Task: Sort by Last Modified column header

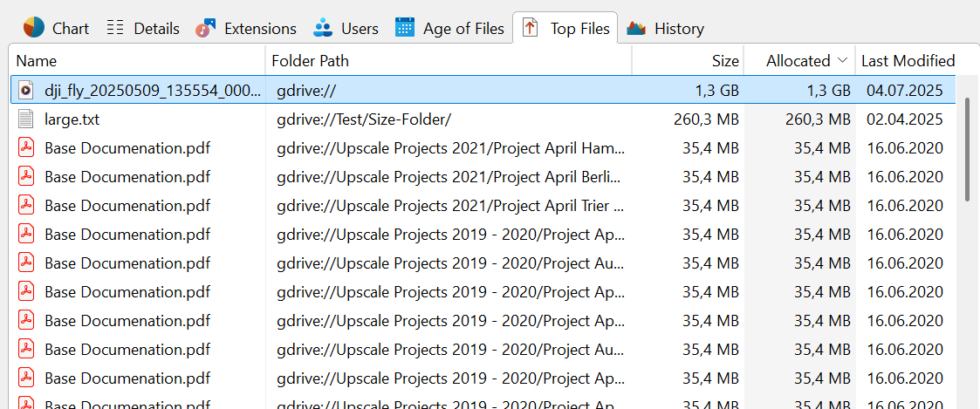Action: point(908,60)
